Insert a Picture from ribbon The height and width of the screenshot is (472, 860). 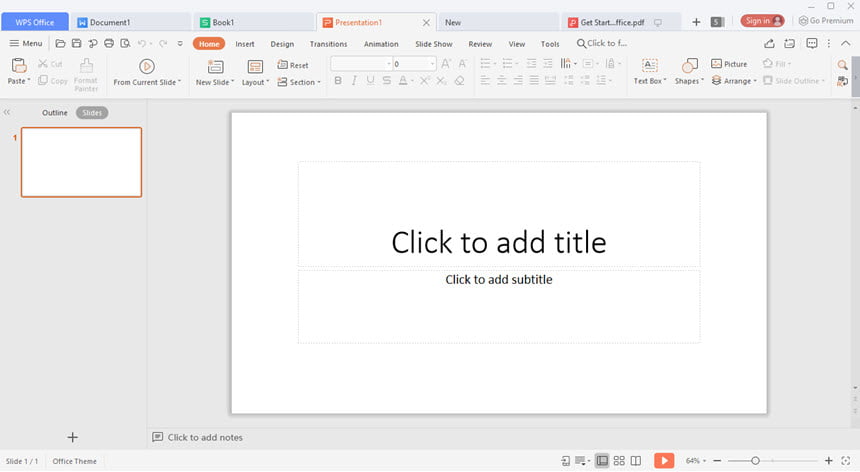click(729, 64)
